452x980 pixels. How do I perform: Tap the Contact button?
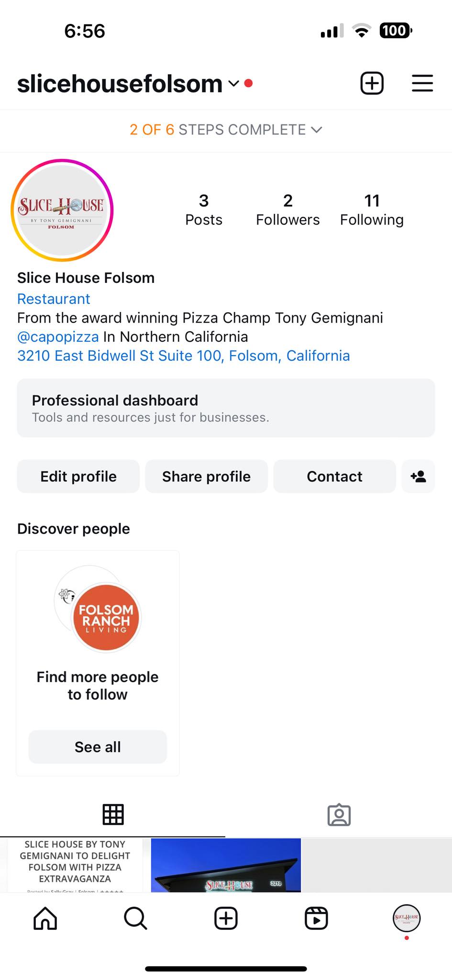coord(335,476)
